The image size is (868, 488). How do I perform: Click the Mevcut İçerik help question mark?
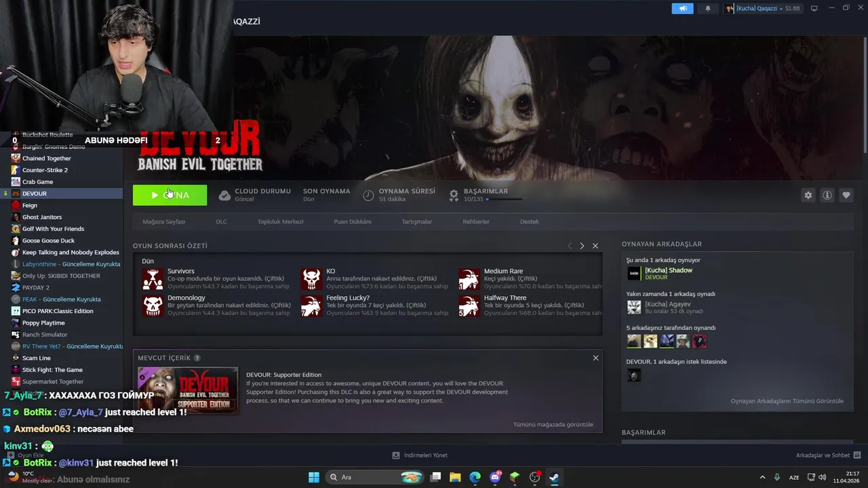[197, 358]
